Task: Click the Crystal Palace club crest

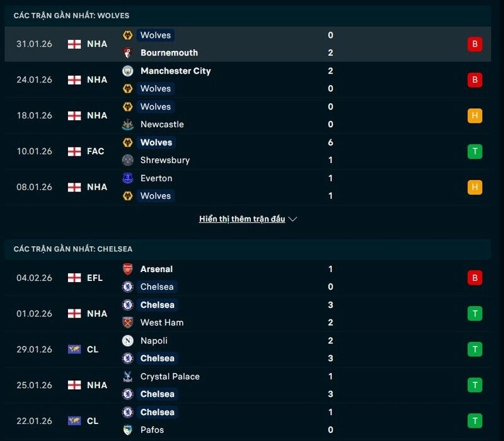Action: click(x=128, y=377)
